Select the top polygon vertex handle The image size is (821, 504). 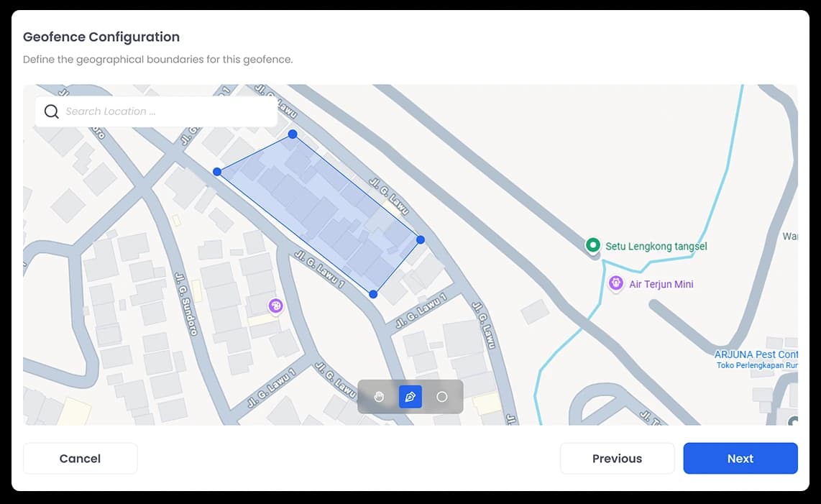(293, 134)
